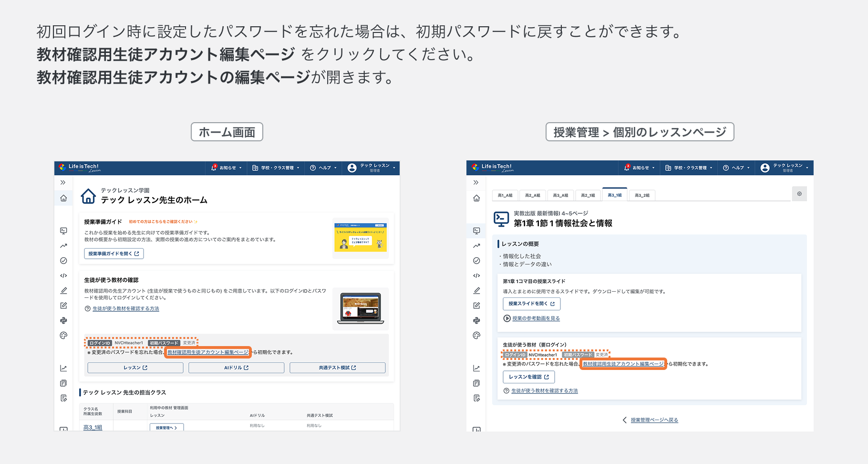Open the テック レッスン user menu on the lesson page
This screenshot has width=868, height=464.
coord(785,168)
